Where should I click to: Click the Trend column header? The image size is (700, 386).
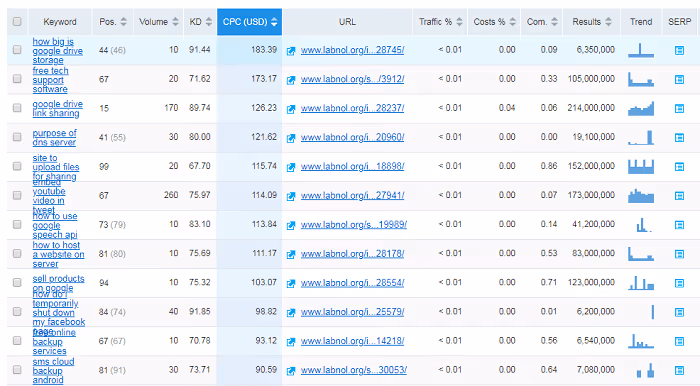point(641,21)
